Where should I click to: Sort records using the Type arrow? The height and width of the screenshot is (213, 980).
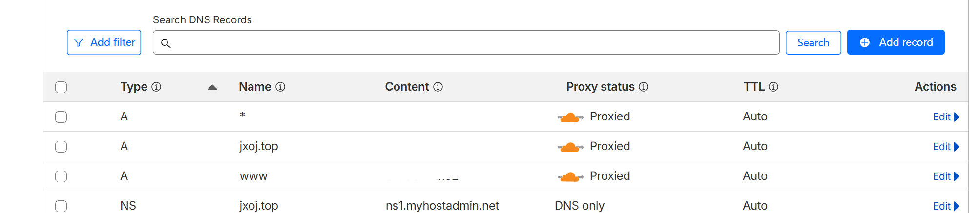212,87
